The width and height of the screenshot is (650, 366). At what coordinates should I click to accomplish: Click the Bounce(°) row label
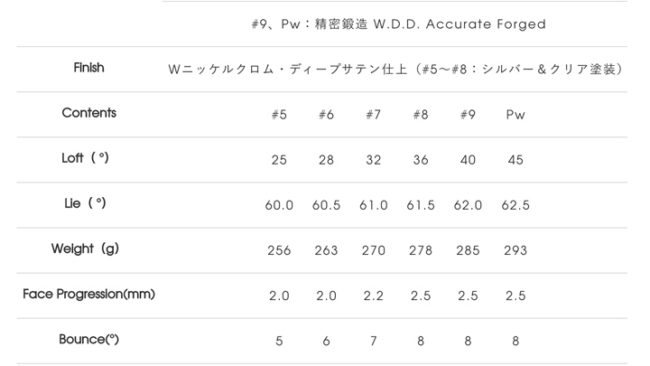[x=89, y=339]
